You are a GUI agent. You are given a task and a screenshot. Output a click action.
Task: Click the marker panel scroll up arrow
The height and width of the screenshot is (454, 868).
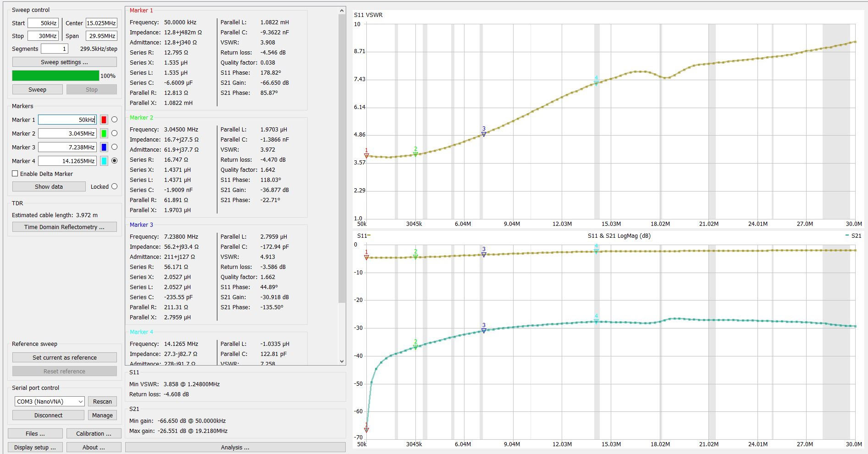click(342, 10)
